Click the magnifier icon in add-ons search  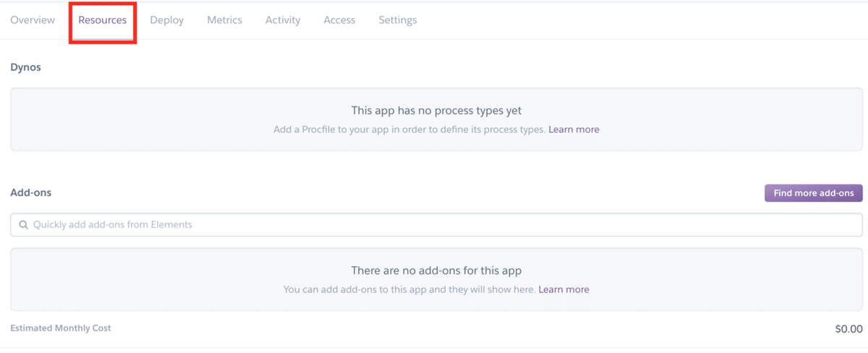coord(24,225)
